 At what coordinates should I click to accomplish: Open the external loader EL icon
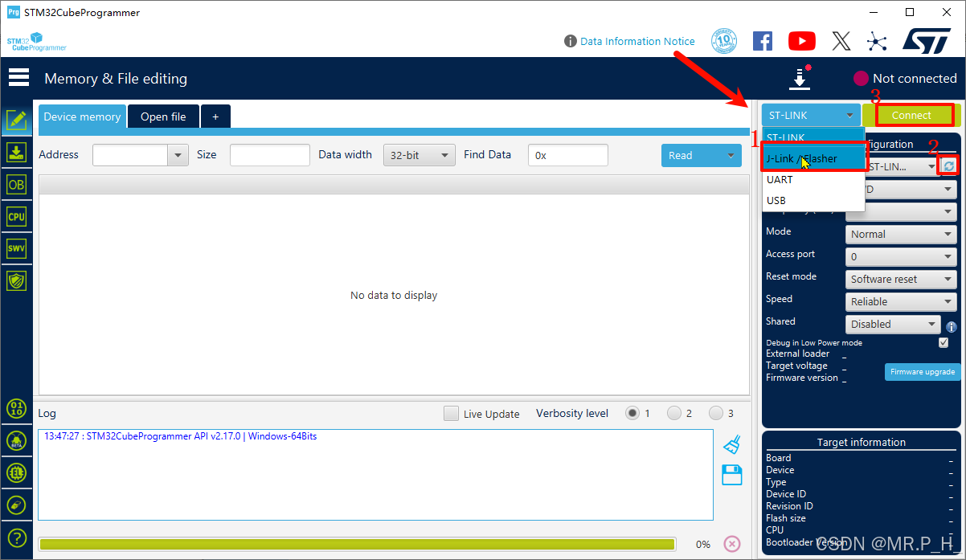[x=16, y=472]
